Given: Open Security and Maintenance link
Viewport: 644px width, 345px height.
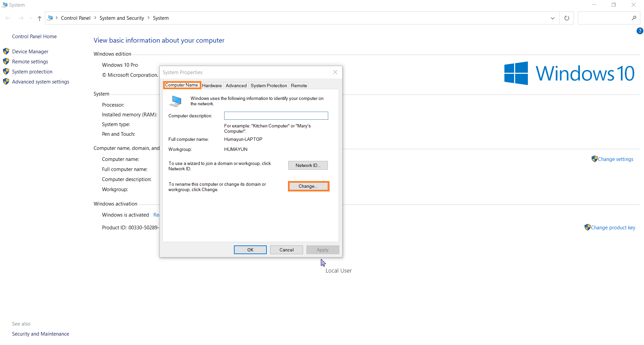Looking at the screenshot, I should pyautogui.click(x=41, y=334).
